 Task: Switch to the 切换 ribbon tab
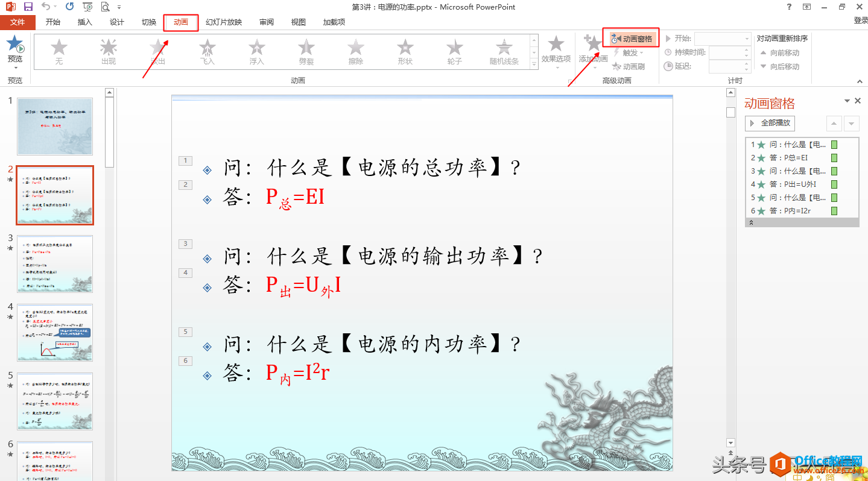click(149, 22)
